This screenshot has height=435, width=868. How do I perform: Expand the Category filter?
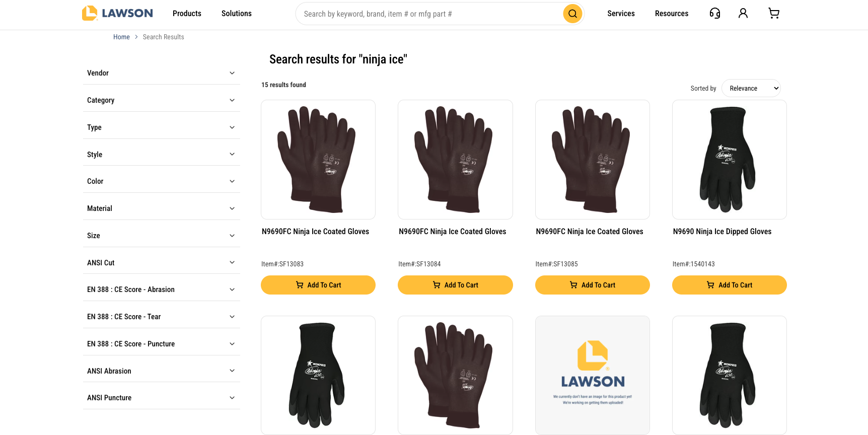point(162,100)
